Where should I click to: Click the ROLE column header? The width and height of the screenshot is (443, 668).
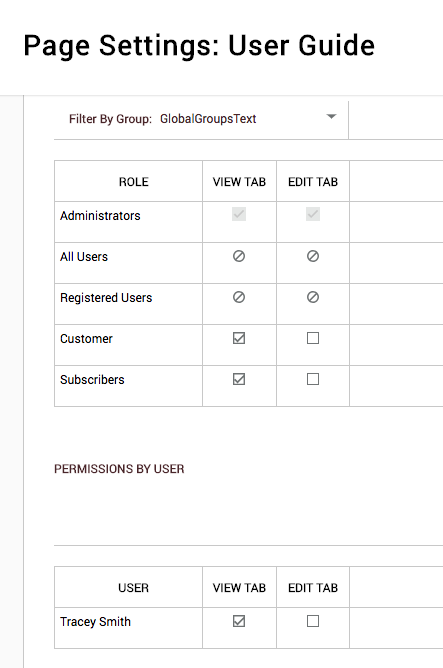point(134,182)
